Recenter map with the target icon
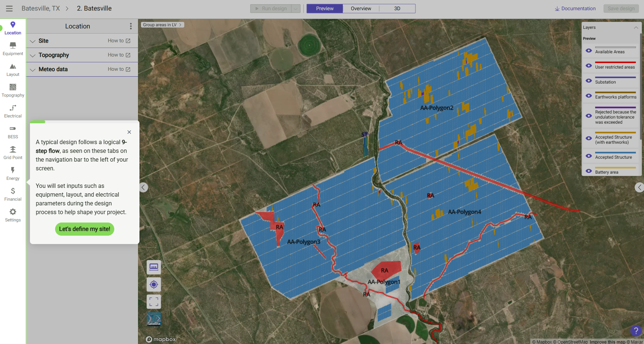Image resolution: width=644 pixels, height=344 pixels. [154, 285]
